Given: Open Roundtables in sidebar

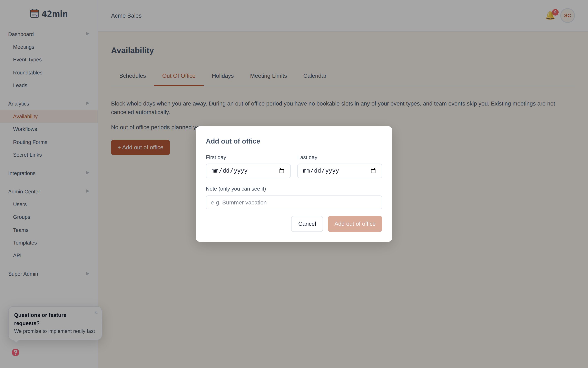Looking at the screenshot, I should pyautogui.click(x=28, y=73).
